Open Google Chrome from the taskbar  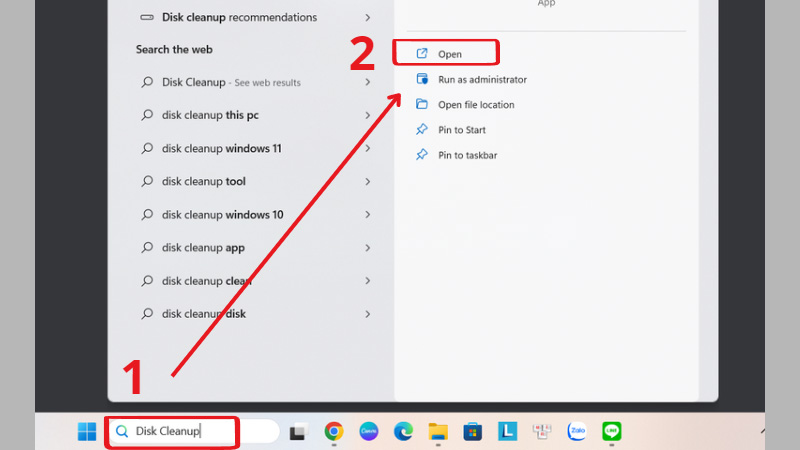[x=334, y=431]
